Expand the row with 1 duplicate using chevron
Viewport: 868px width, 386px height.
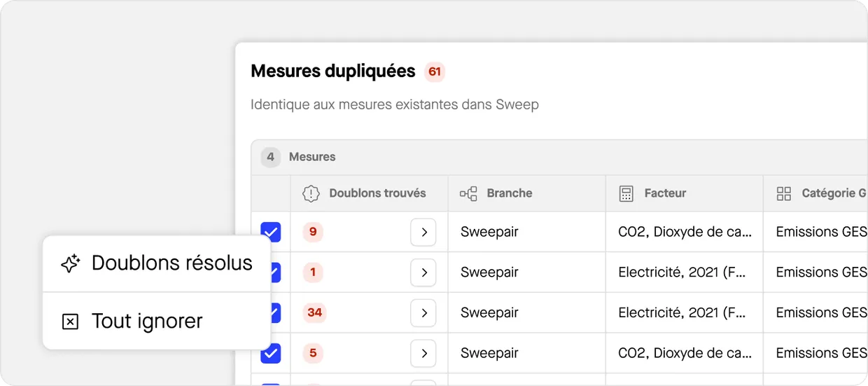point(423,273)
